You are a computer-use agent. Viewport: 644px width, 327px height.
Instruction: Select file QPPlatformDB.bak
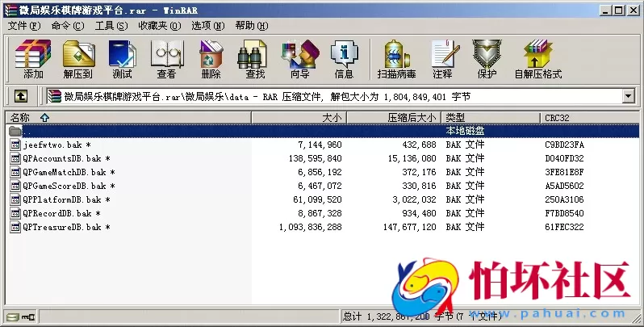[66, 199]
